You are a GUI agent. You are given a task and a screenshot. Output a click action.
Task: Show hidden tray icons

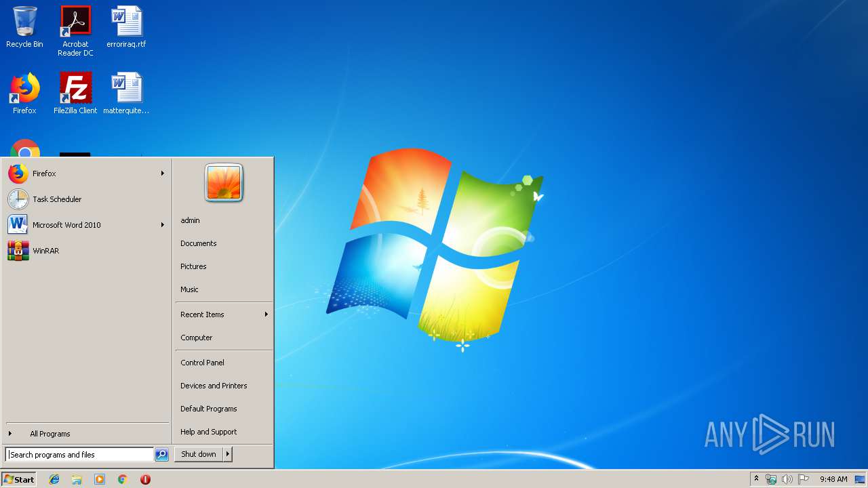click(756, 479)
